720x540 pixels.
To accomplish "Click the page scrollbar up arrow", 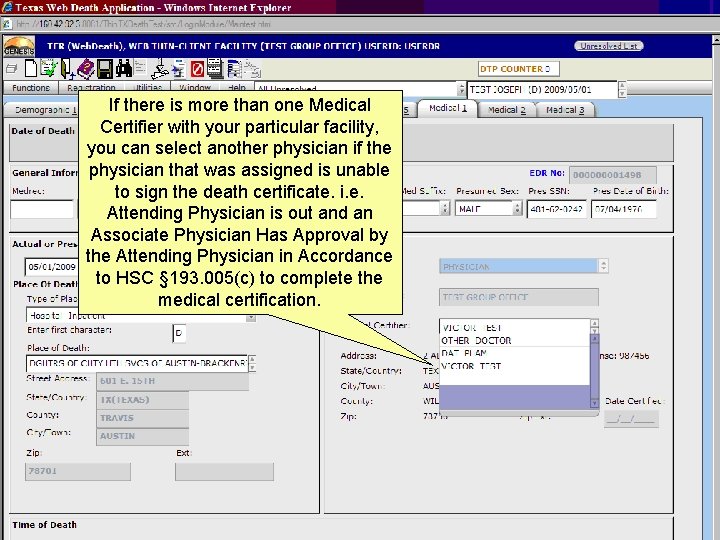I will (x=716, y=40).
